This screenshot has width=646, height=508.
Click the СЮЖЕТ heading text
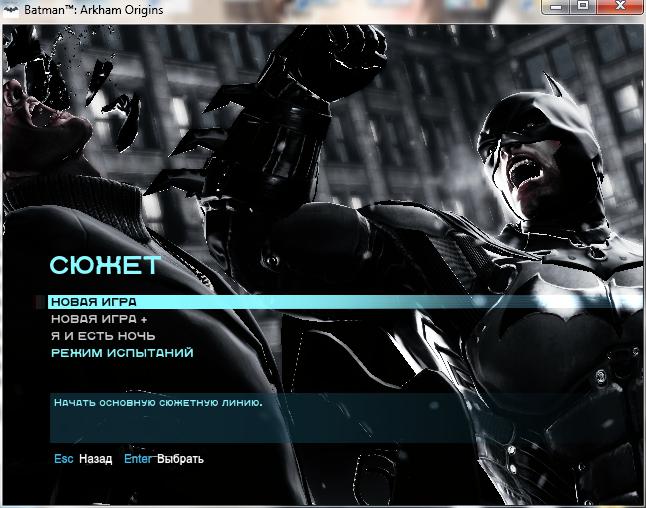105,265
